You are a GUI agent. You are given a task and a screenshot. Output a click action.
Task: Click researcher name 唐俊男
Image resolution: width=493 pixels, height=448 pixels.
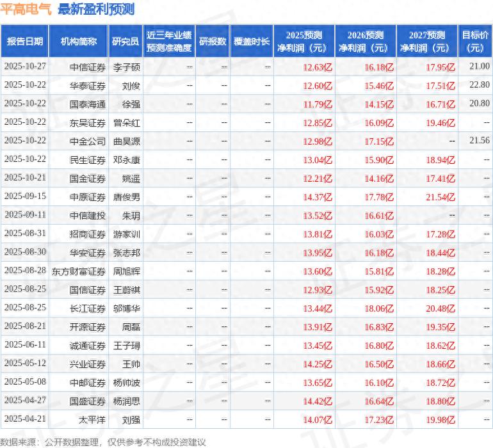(127, 197)
